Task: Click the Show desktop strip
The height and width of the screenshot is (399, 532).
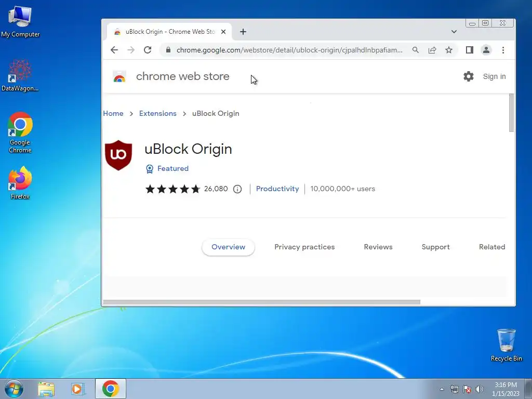Action: coord(528,389)
